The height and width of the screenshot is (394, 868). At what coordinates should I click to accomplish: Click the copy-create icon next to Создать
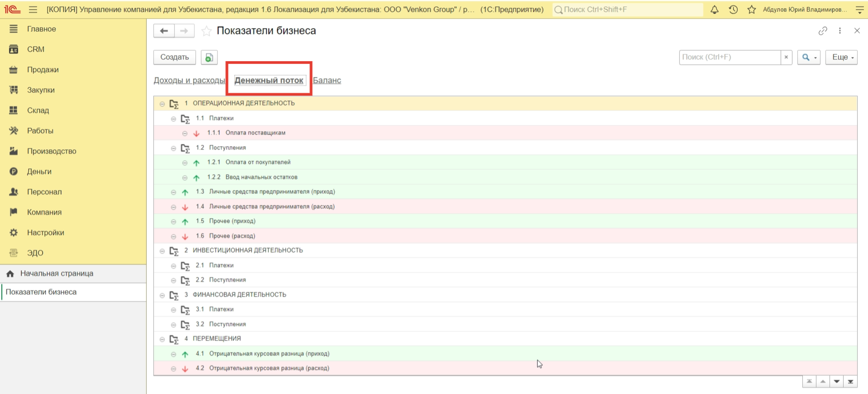click(209, 57)
